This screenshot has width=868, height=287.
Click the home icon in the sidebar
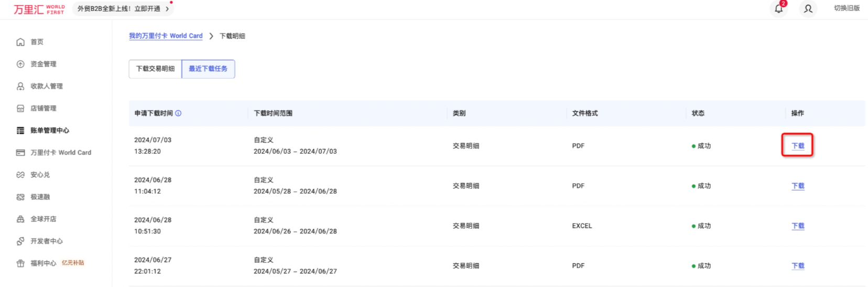[x=20, y=42]
